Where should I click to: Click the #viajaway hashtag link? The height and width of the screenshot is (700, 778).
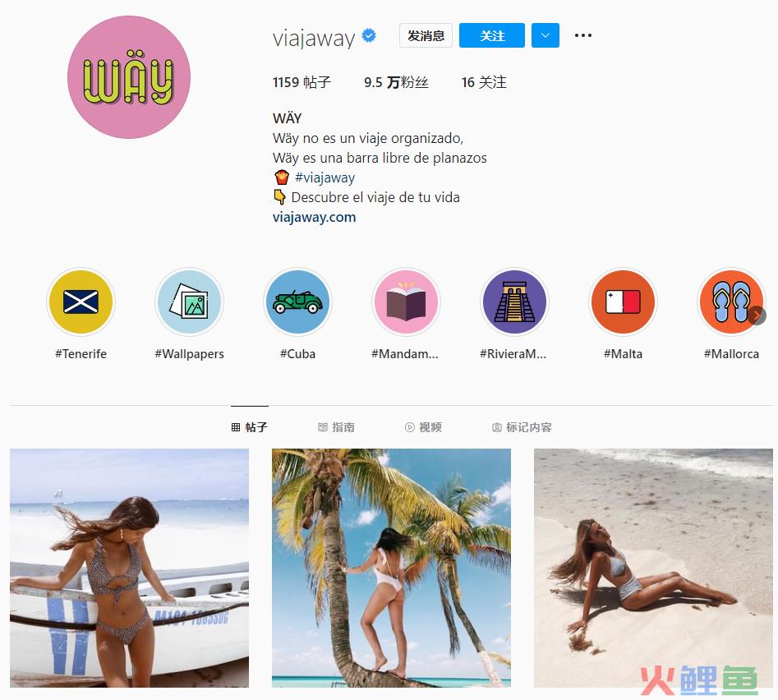(x=325, y=177)
